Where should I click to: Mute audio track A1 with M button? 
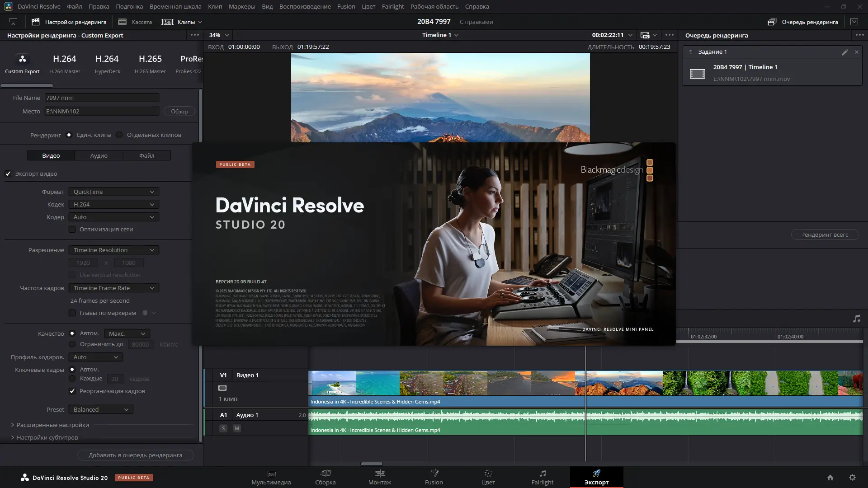237,428
